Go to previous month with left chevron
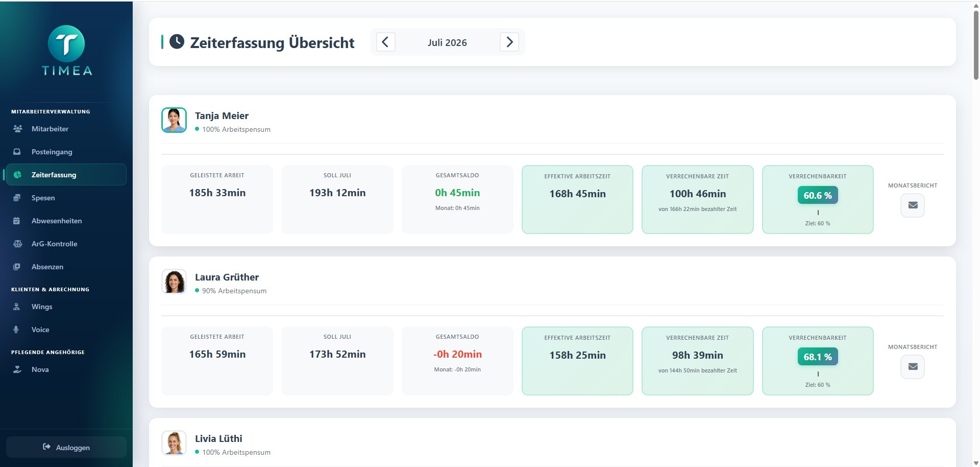 pos(386,42)
